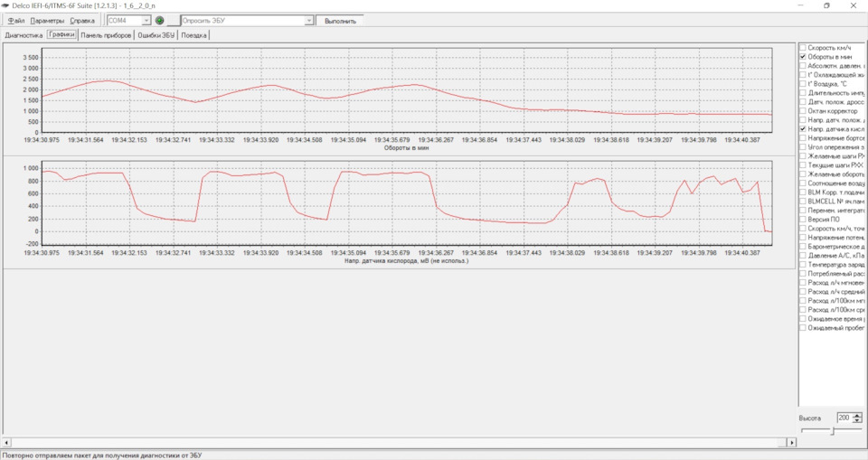
Task: Open the COM4 port dropdown
Action: click(146, 21)
